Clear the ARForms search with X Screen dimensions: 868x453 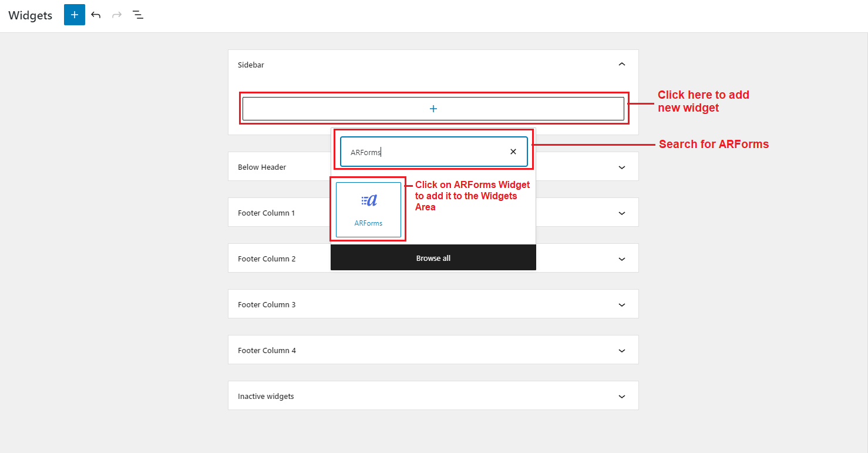click(x=513, y=152)
